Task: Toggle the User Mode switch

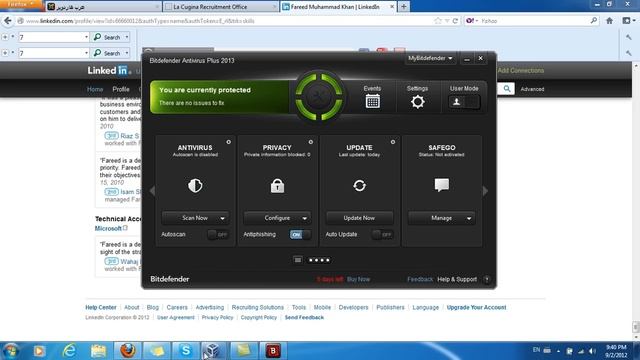Action: point(464,102)
